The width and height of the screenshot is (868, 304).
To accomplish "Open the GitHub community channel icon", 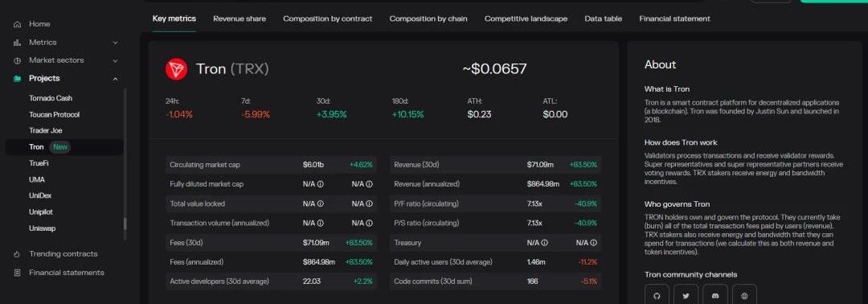I will pyautogui.click(x=657, y=296).
